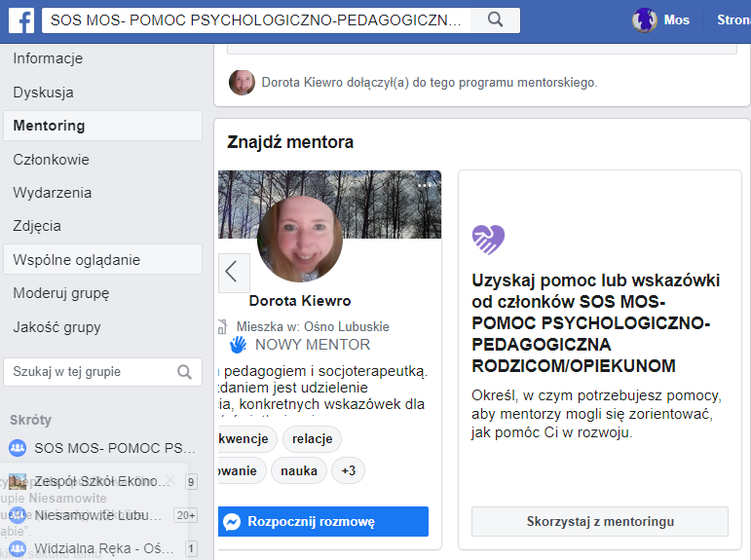Viewport: 751px width, 560px height.
Task: Click the 20+ notification count badge
Action: click(x=186, y=515)
